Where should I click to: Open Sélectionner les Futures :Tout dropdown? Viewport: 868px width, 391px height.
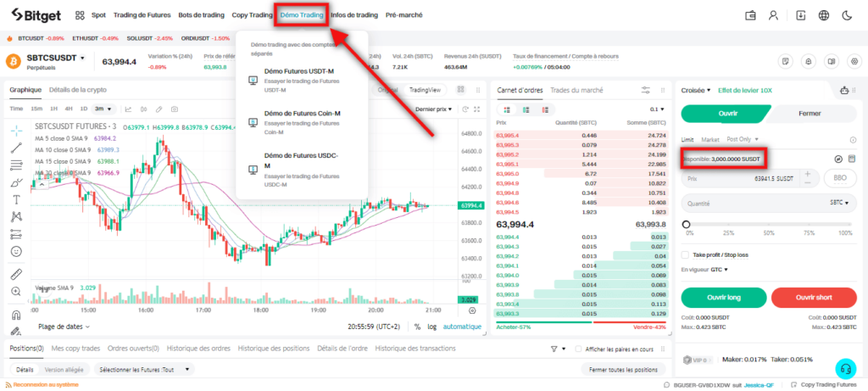[144, 370]
